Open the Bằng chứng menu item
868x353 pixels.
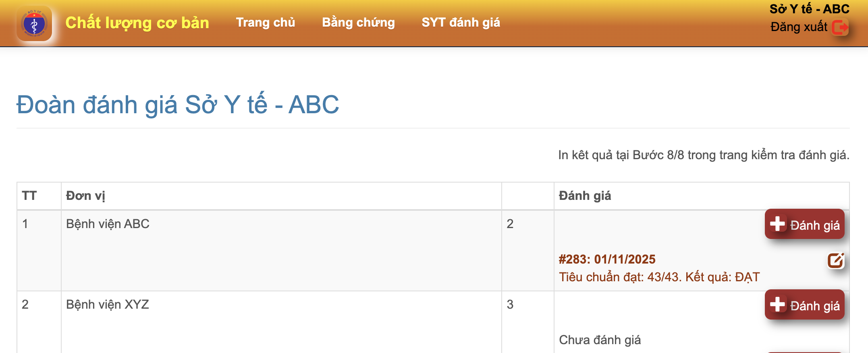point(358,23)
